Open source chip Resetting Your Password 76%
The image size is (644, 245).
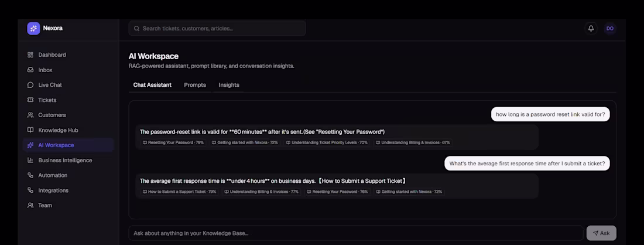pyautogui.click(x=337, y=192)
